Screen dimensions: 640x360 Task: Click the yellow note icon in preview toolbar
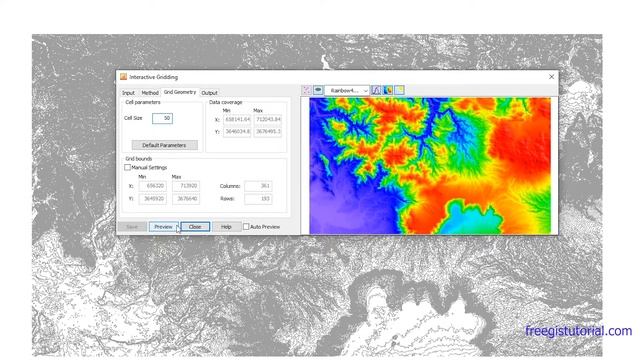point(399,90)
